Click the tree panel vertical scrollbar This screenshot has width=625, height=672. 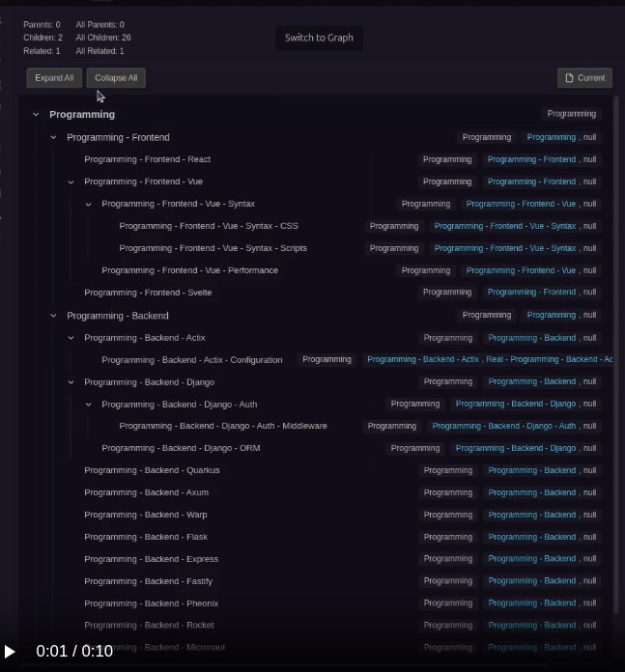[x=616, y=355]
